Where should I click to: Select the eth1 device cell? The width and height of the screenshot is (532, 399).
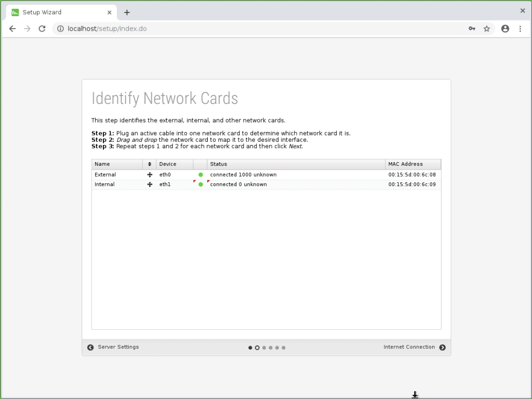pyautogui.click(x=175, y=184)
